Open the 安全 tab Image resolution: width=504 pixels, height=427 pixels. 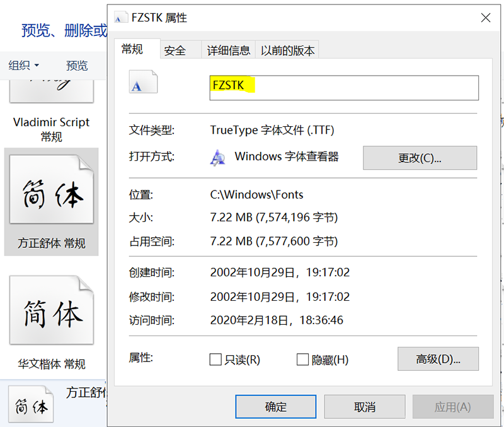pyautogui.click(x=181, y=50)
